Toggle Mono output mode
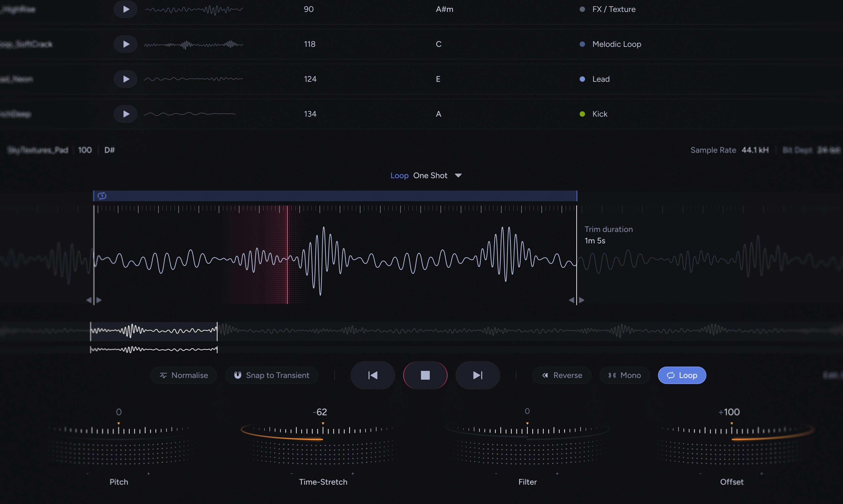 624,375
